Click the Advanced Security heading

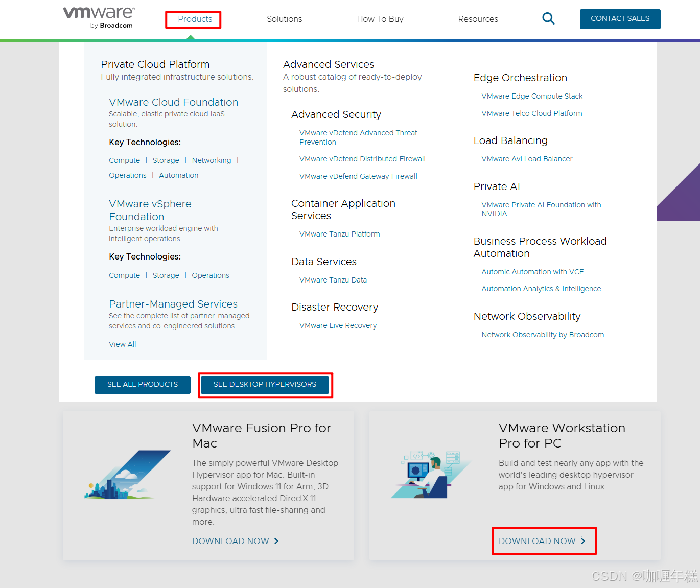coord(336,114)
